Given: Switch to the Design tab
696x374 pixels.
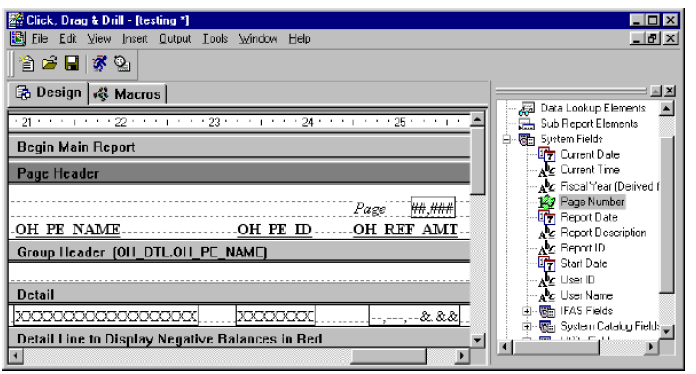Looking at the screenshot, I should pyautogui.click(x=49, y=93).
